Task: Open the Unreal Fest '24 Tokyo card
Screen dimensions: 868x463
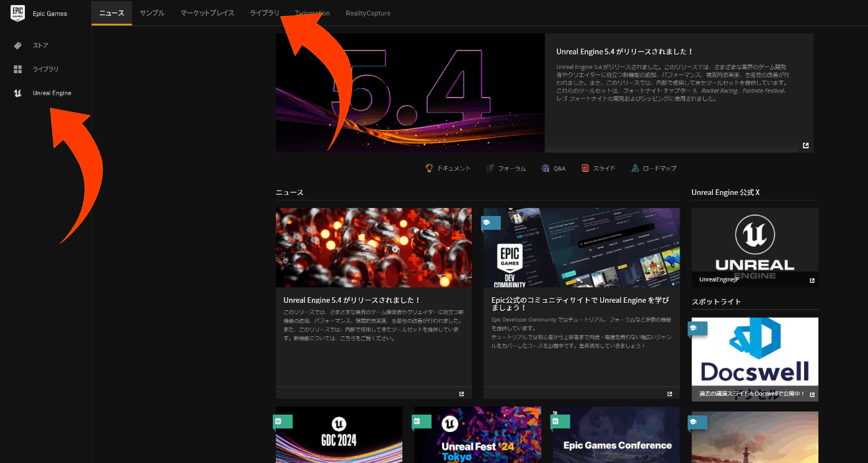Action: click(x=477, y=434)
